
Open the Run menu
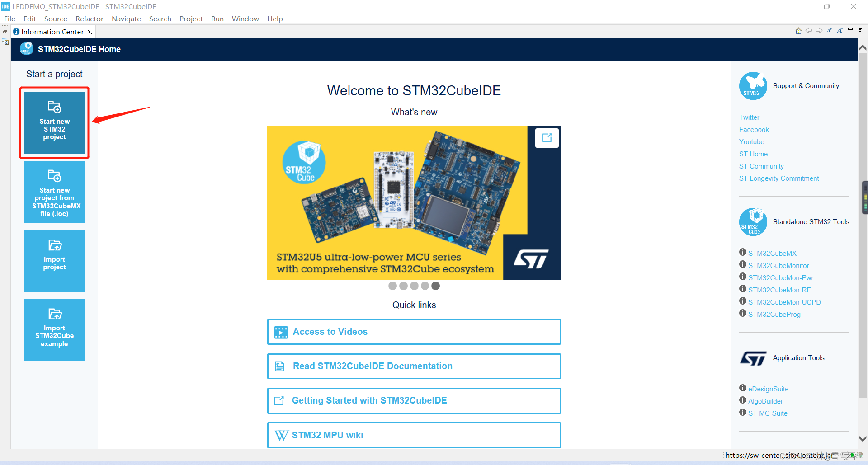[217, 19]
